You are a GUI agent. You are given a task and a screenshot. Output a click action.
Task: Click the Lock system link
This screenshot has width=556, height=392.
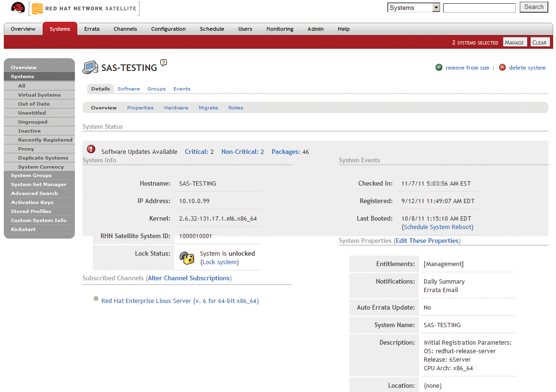[x=219, y=262]
